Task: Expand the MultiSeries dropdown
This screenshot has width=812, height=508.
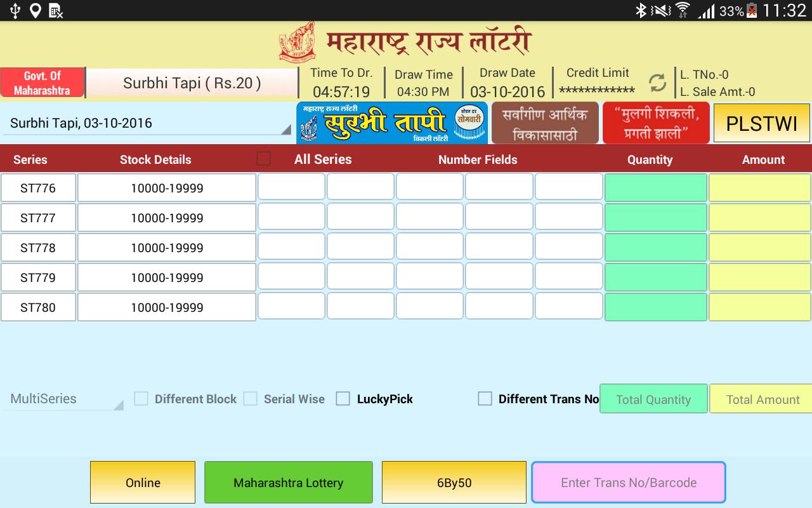Action: click(63, 399)
